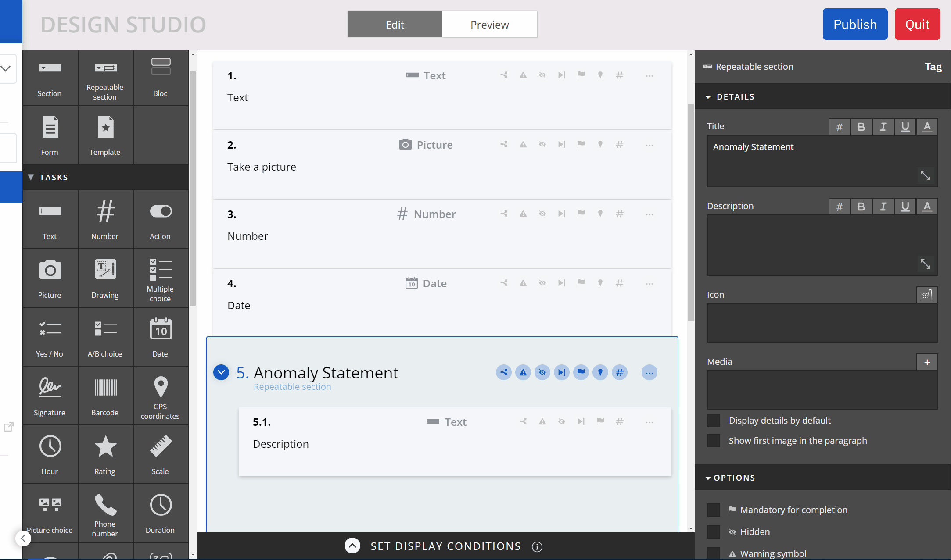Collapse the OPTIONS panel section
The width and height of the screenshot is (951, 560).
(708, 478)
